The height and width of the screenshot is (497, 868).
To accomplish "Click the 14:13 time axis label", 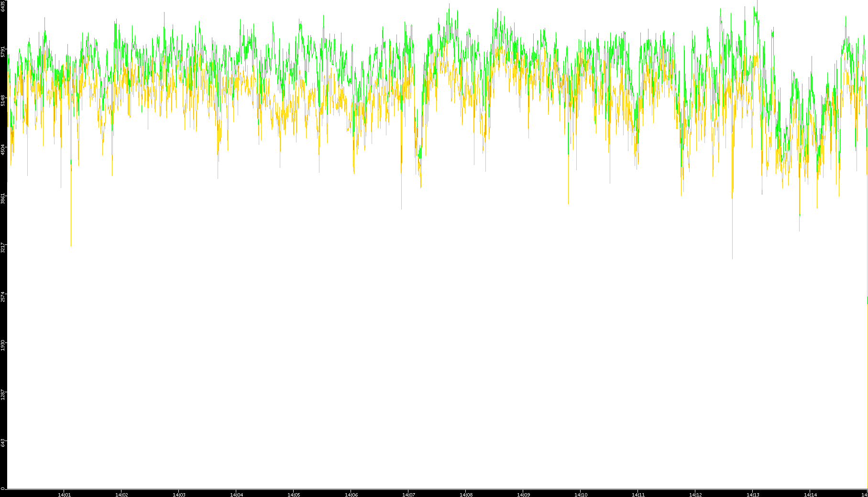I will click(753, 495).
